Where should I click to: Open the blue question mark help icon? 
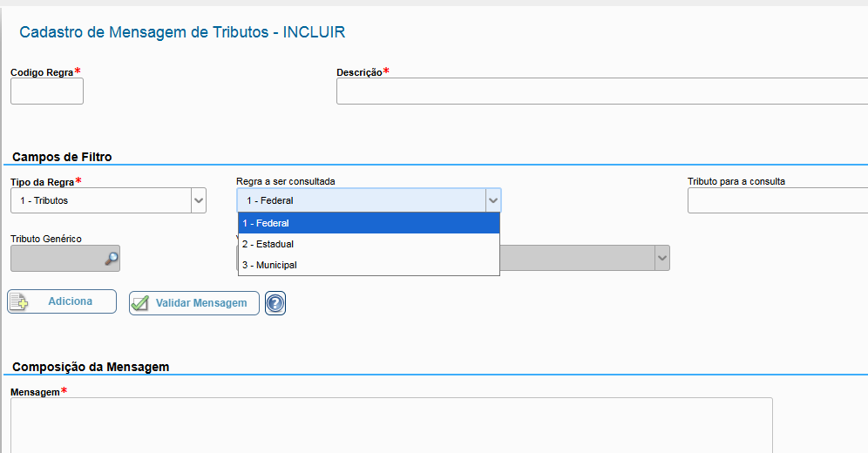coord(275,303)
